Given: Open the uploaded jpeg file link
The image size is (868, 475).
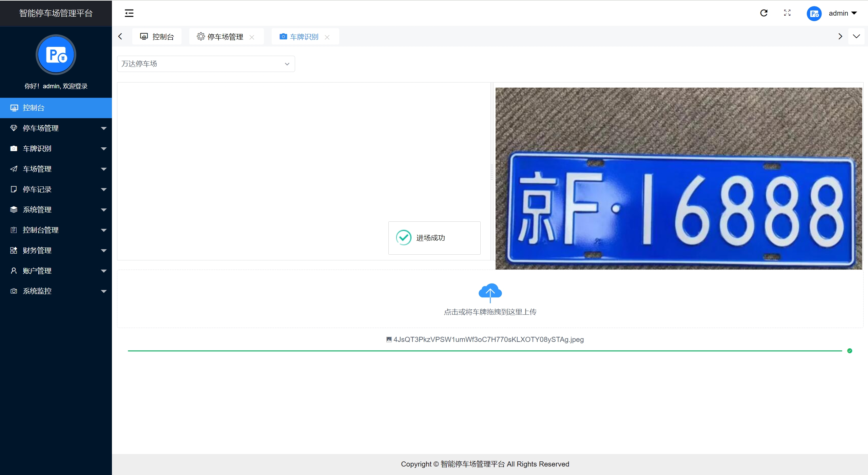Looking at the screenshot, I should 488,340.
